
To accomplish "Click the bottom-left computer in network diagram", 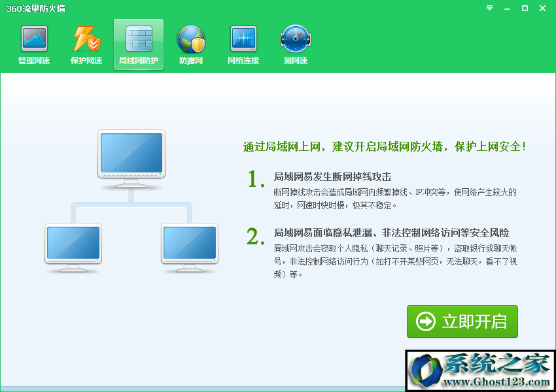I will tap(73, 248).
